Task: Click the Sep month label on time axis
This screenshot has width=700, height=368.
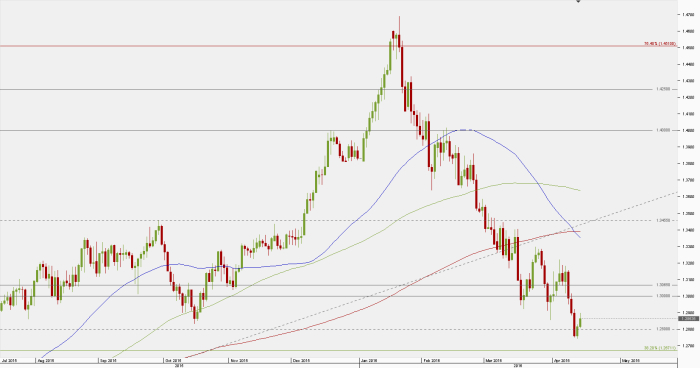Action: point(108,360)
